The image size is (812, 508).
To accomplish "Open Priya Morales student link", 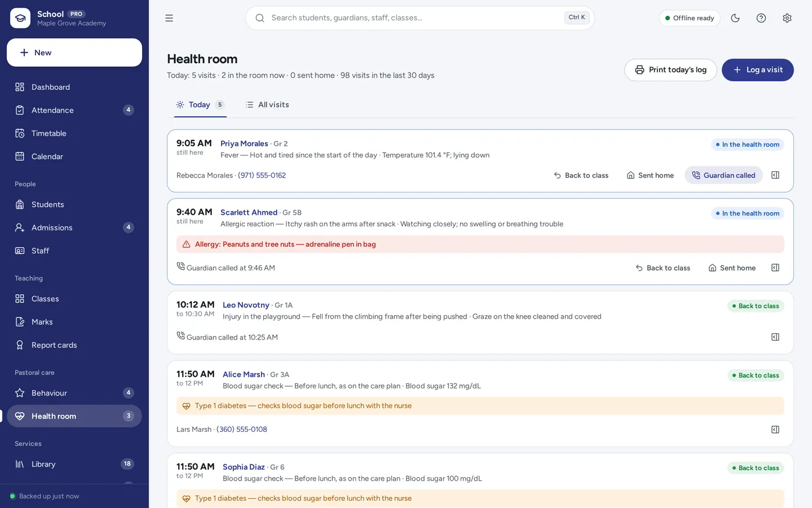I will (244, 144).
